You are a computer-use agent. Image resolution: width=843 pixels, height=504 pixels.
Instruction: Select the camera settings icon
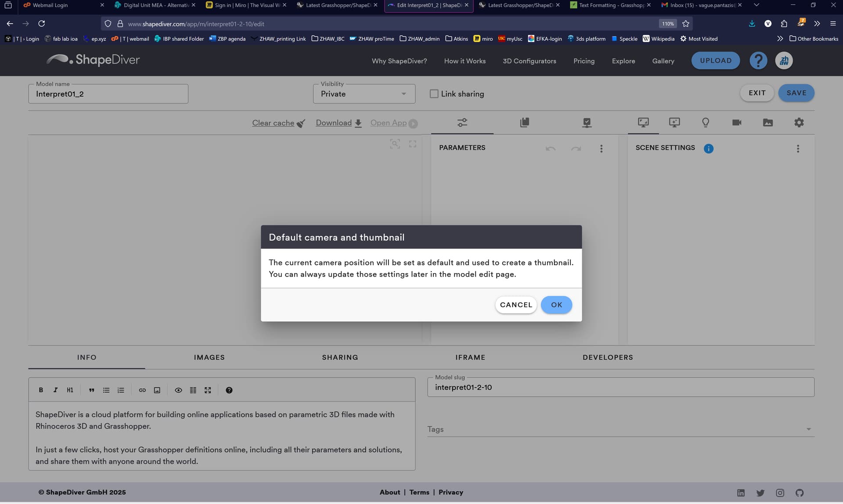coord(736,122)
